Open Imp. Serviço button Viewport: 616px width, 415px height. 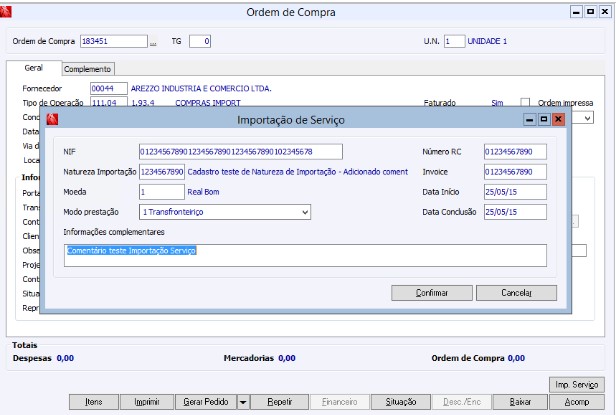tap(577, 385)
